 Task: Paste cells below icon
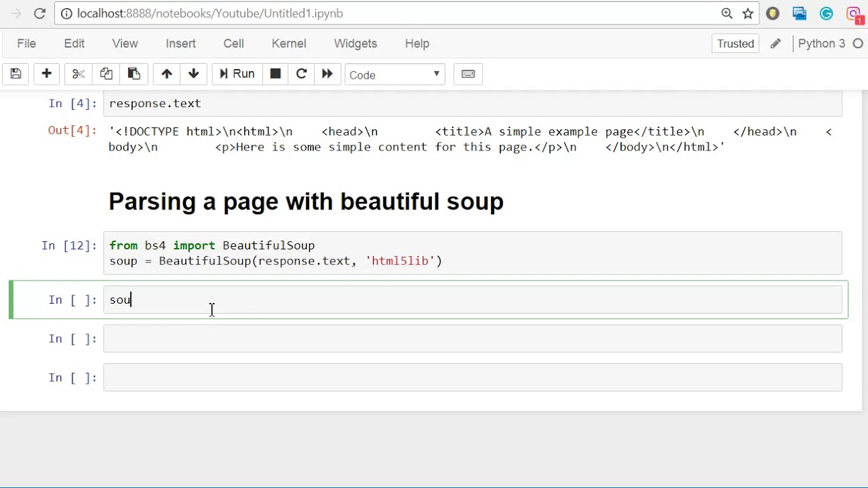click(x=134, y=74)
